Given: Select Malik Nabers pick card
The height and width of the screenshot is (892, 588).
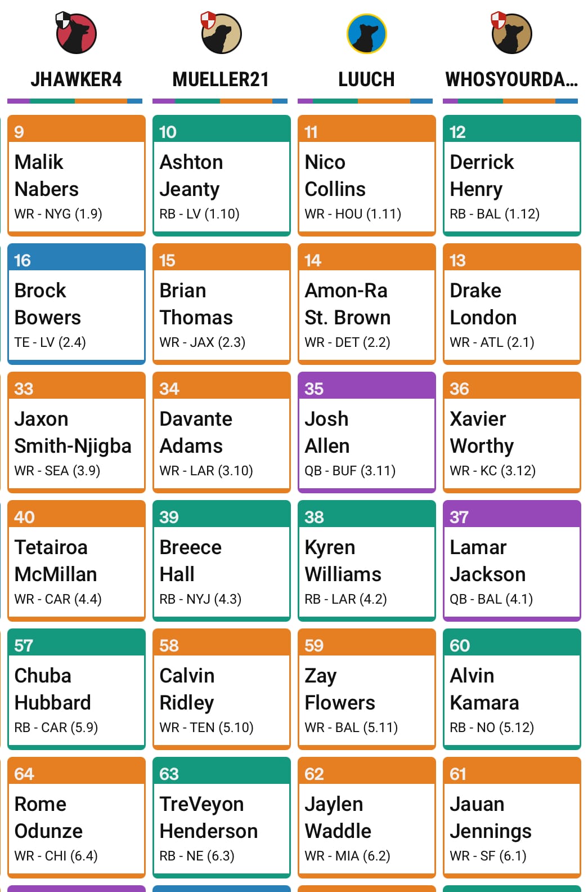Looking at the screenshot, I should coord(77,176).
